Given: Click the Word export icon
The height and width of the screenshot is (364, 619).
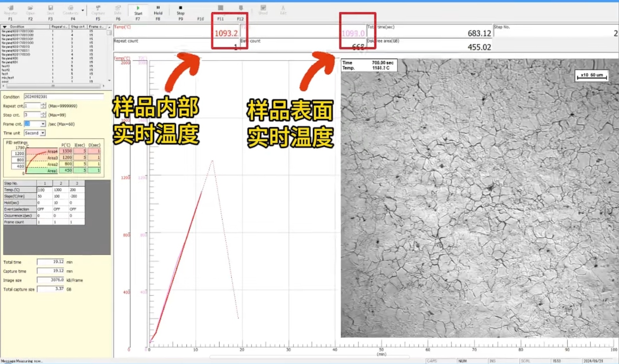Looking at the screenshot, I should [x=263, y=10].
